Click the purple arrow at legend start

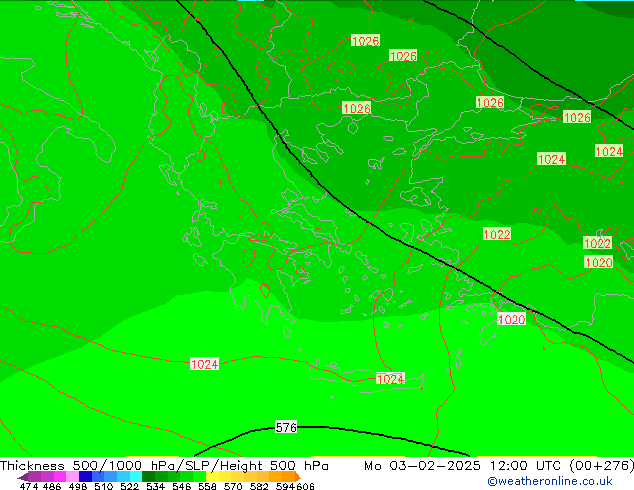[x=23, y=477]
